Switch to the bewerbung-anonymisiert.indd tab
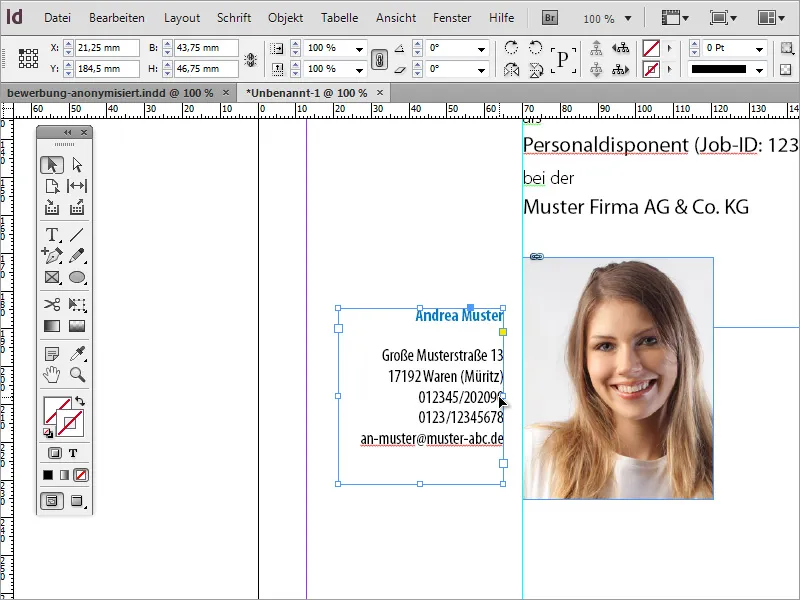This screenshot has width=800, height=600. (110, 93)
